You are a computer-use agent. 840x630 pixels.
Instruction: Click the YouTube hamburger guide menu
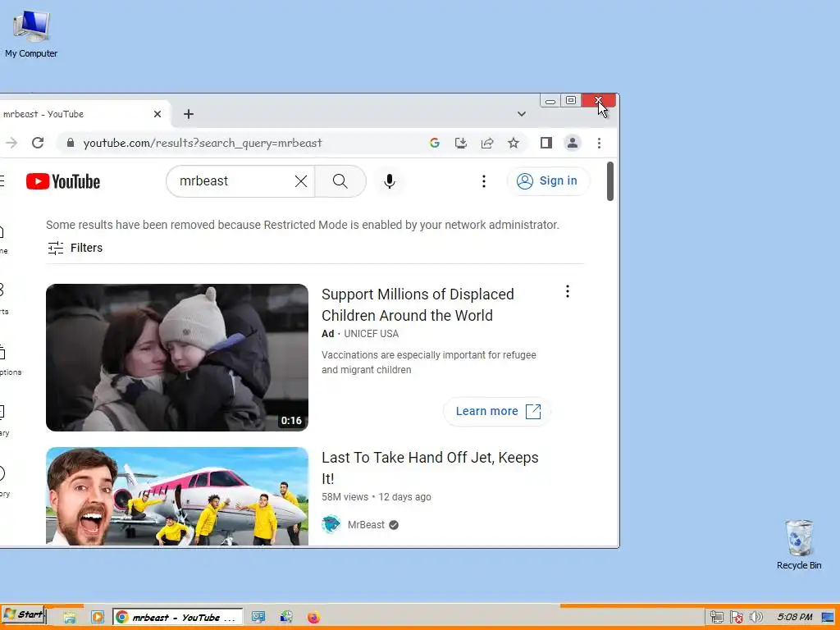pos(2,181)
